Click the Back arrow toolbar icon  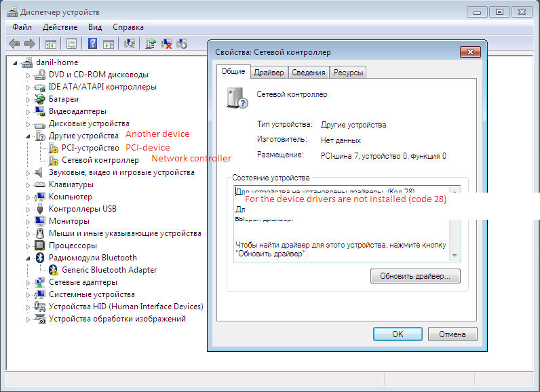14,43
